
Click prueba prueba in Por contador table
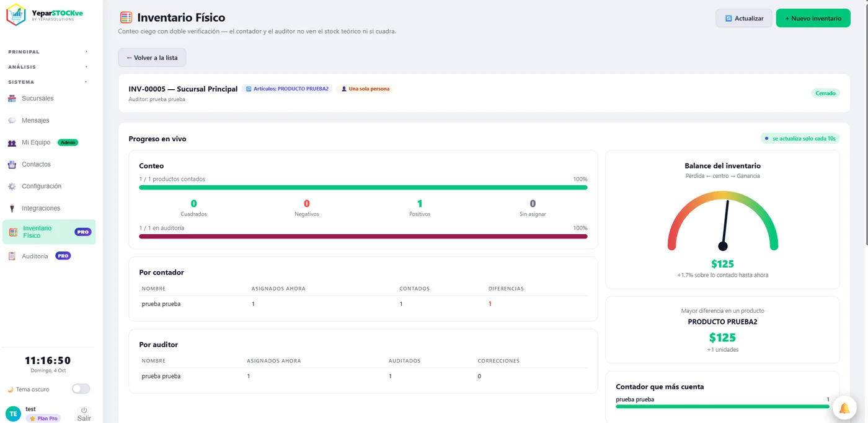click(161, 304)
